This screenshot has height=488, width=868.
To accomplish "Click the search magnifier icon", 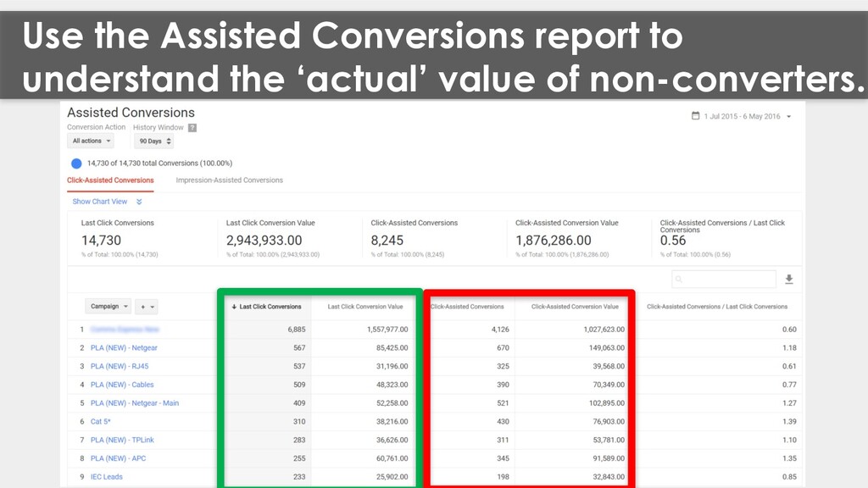I will point(679,280).
